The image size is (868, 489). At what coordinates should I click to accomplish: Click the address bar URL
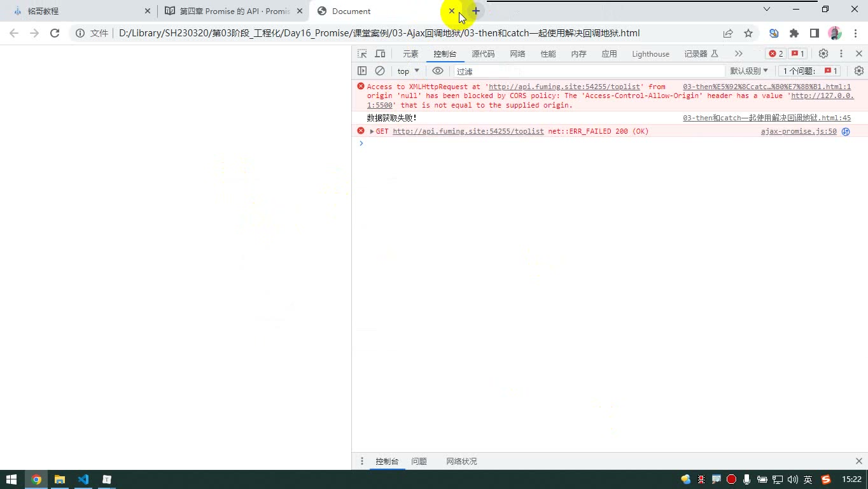[379, 33]
